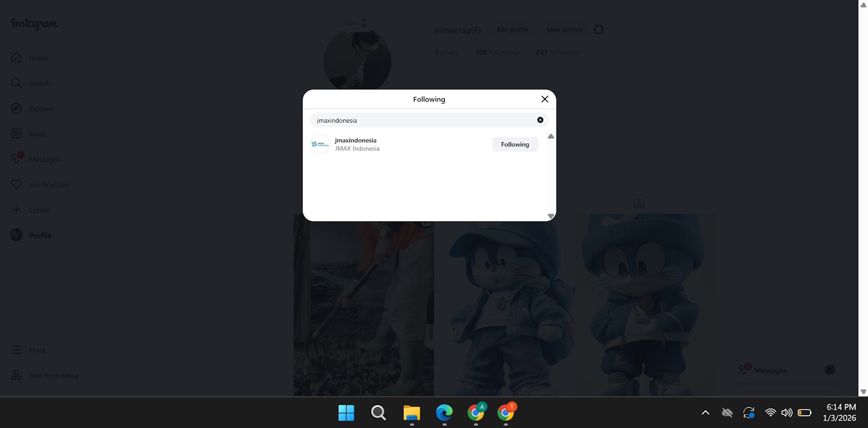Screen dimensions: 868x428
Task: Clear the jmaxindonesia search text
Action: click(x=540, y=120)
